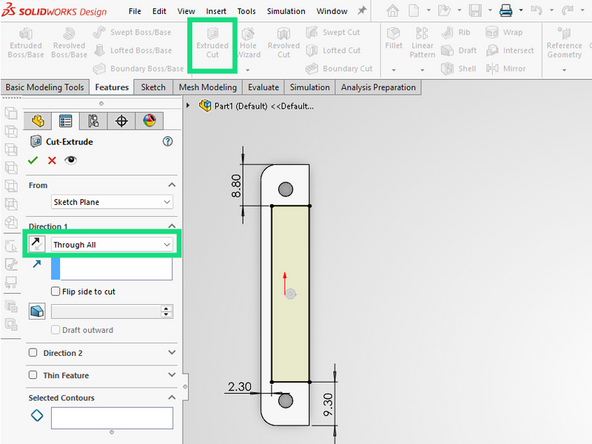Click the Selected Contours selection box
Image resolution: width=592 pixels, height=444 pixels.
pyautogui.click(x=112, y=418)
